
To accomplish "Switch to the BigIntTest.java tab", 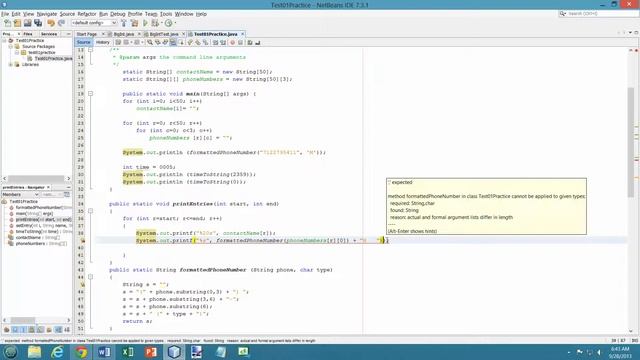I will click(164, 34).
